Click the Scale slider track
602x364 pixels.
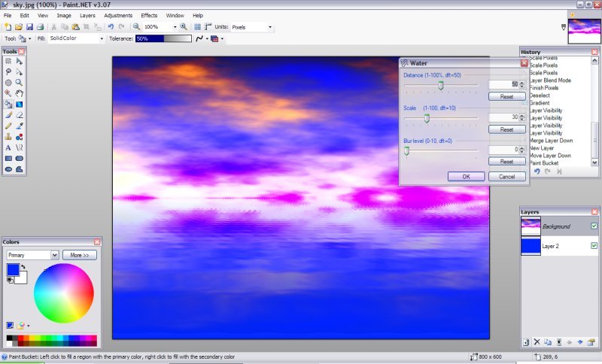[x=451, y=118]
